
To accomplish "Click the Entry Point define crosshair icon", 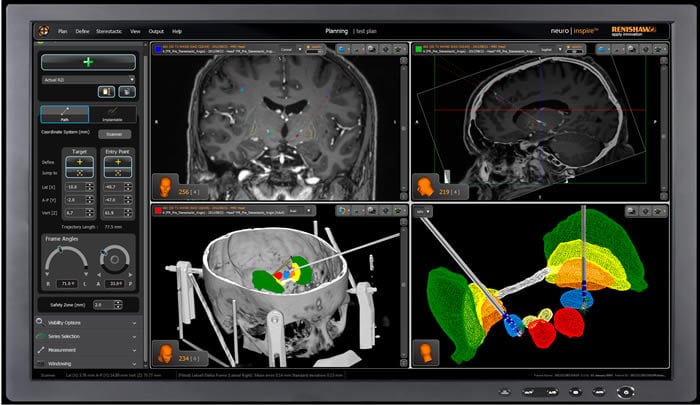I will pos(116,161).
